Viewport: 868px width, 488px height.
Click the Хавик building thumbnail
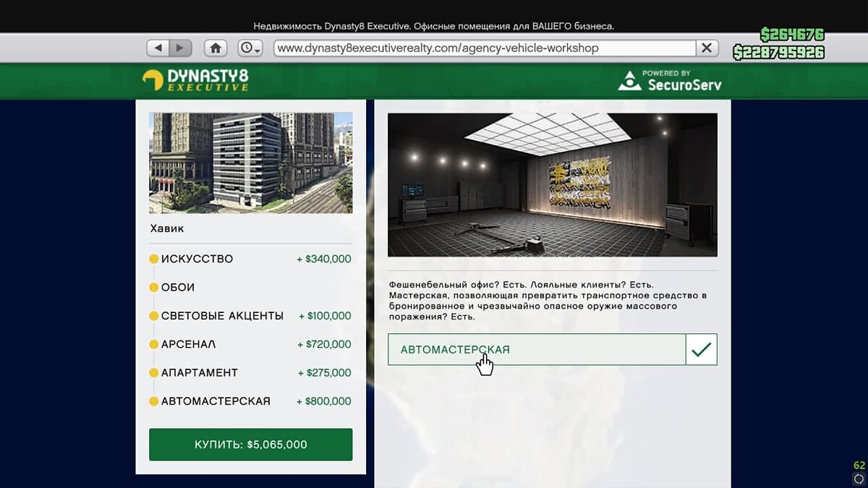pyautogui.click(x=250, y=163)
